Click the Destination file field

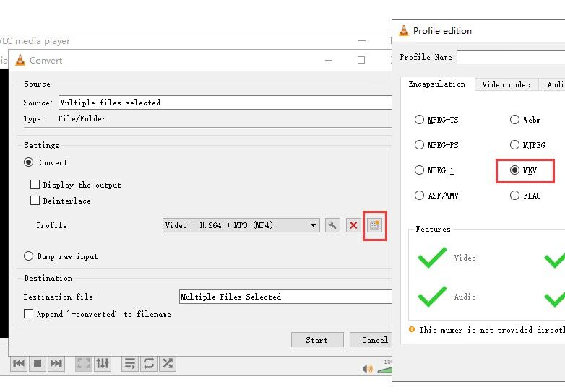point(285,297)
